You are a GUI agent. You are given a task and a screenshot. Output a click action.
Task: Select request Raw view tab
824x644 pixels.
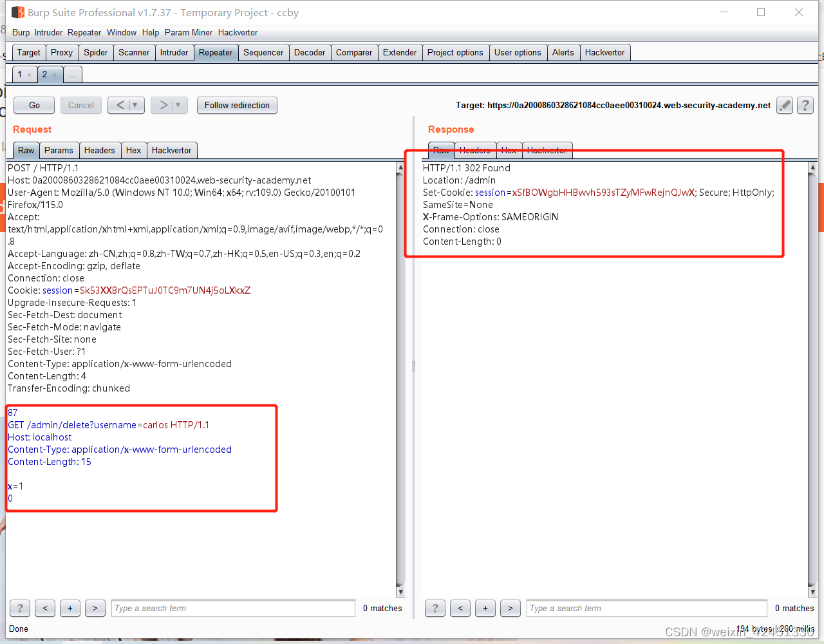tap(26, 150)
